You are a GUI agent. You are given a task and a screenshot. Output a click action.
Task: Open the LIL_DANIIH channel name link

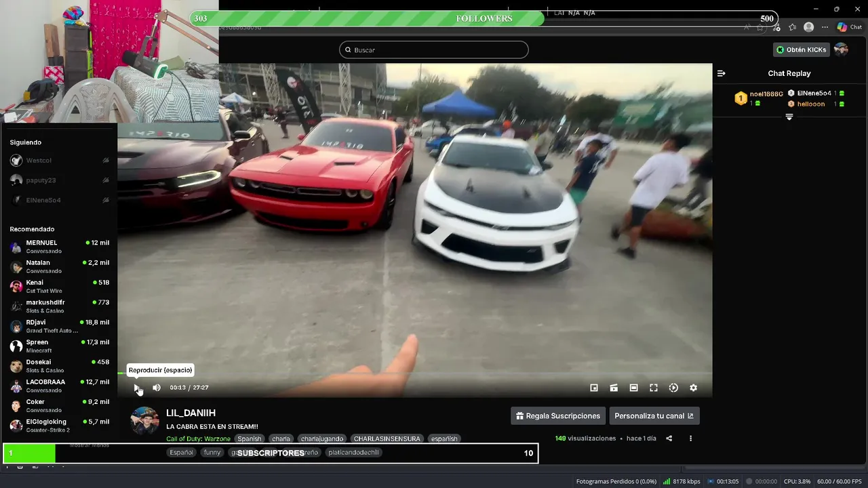pyautogui.click(x=191, y=413)
